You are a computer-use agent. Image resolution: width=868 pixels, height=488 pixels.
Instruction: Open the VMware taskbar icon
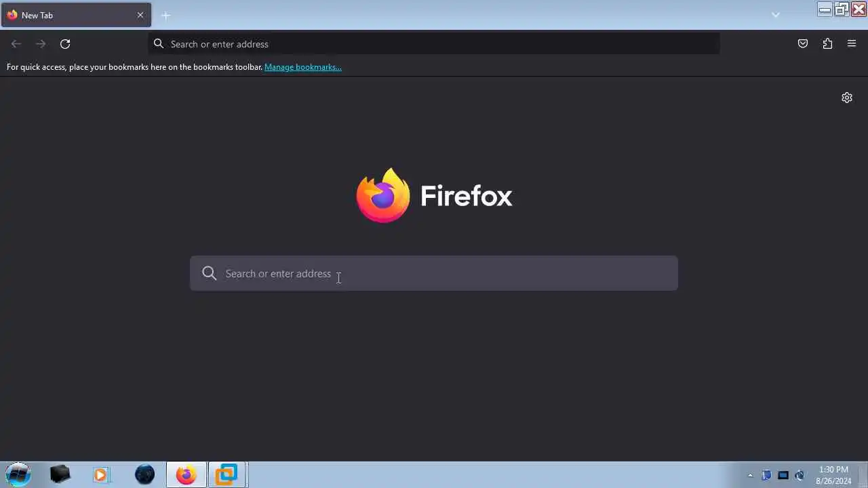tap(227, 474)
